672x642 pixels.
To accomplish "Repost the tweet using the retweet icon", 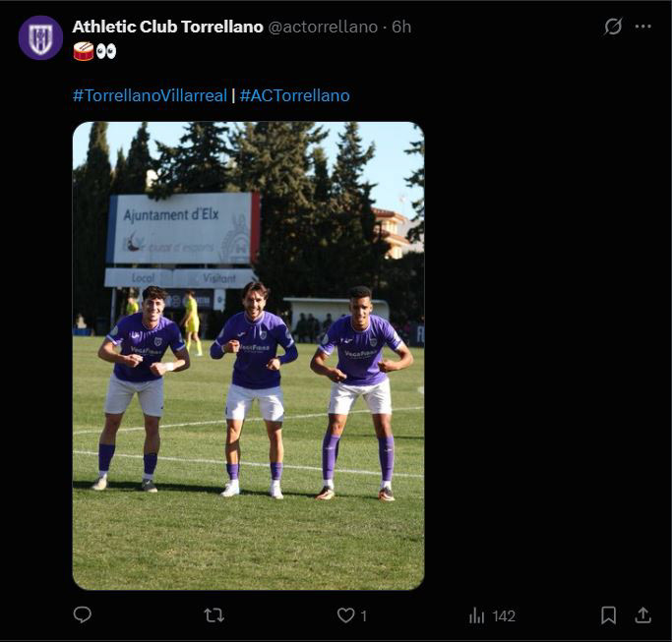I will (214, 615).
